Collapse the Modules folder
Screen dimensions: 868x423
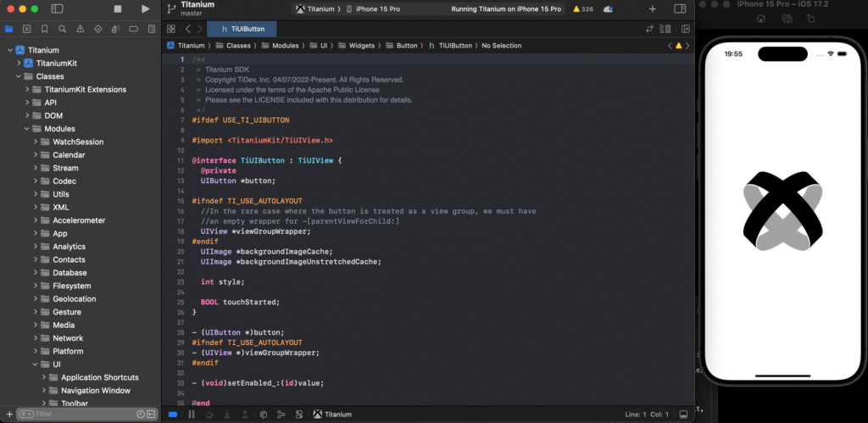[x=27, y=129]
